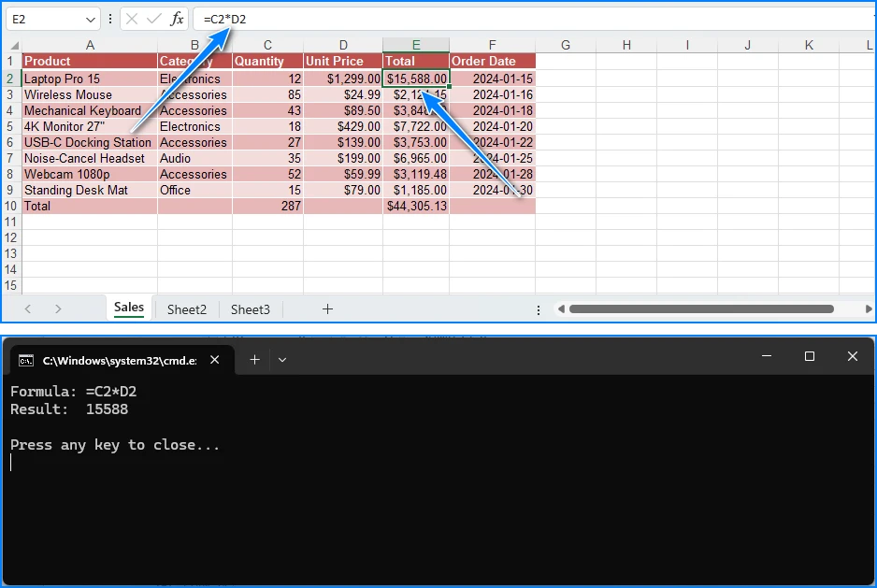Viewport: 877px width, 588px height.
Task: Select the Wireless Mouse cell
Action: pyautogui.click(x=90, y=94)
